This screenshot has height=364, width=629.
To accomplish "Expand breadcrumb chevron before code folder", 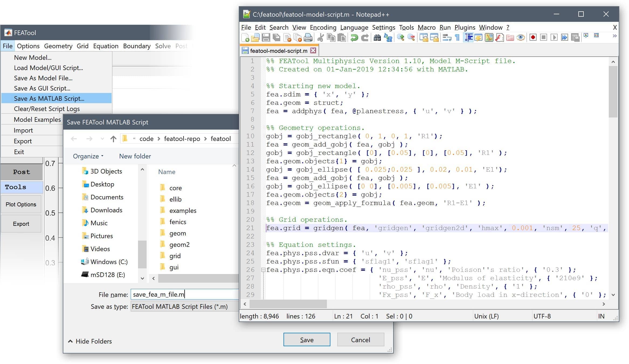I will pyautogui.click(x=134, y=139).
